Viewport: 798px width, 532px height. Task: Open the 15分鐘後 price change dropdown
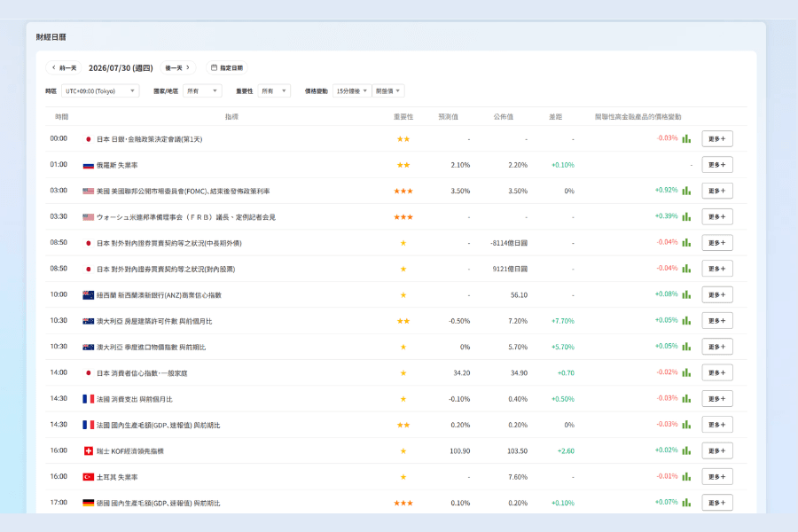[352, 91]
